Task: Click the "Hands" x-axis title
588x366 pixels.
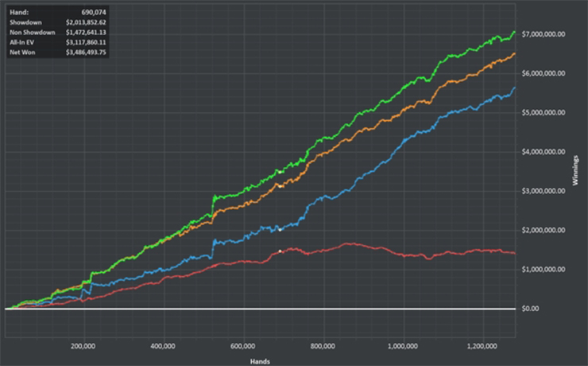Action: pyautogui.click(x=260, y=361)
